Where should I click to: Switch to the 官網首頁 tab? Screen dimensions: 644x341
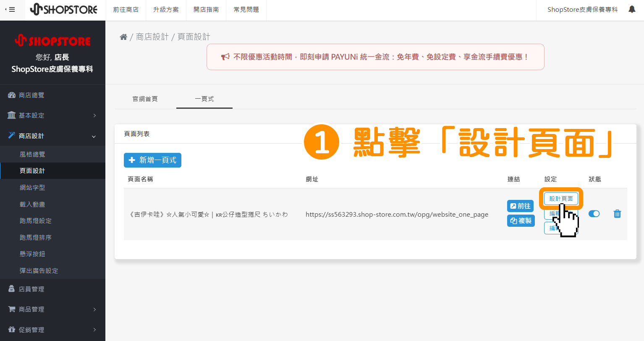[x=145, y=99]
